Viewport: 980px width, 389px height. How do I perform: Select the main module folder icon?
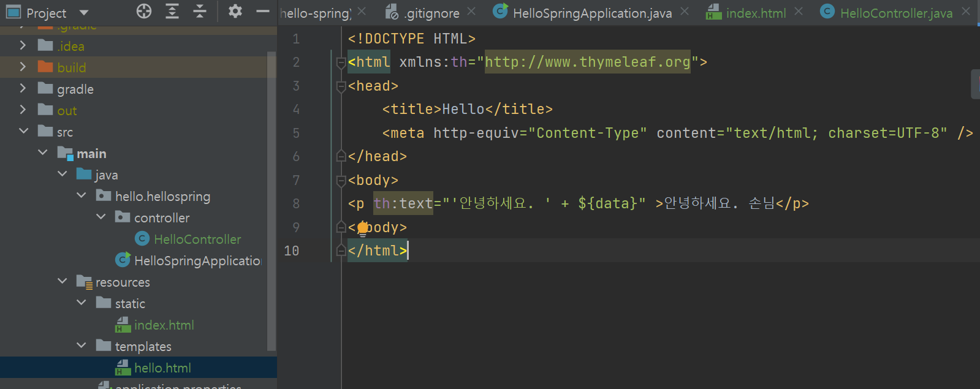(65, 153)
